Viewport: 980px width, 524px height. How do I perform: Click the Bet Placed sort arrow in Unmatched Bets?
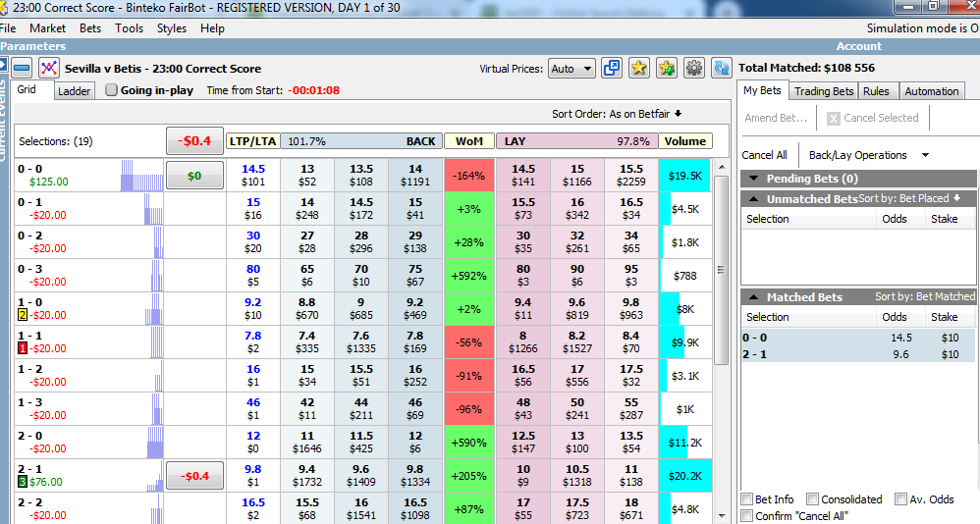tap(956, 198)
